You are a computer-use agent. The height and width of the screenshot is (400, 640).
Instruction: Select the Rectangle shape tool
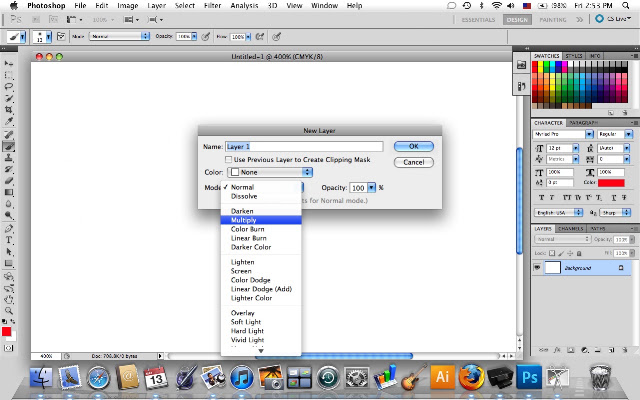click(x=9, y=263)
